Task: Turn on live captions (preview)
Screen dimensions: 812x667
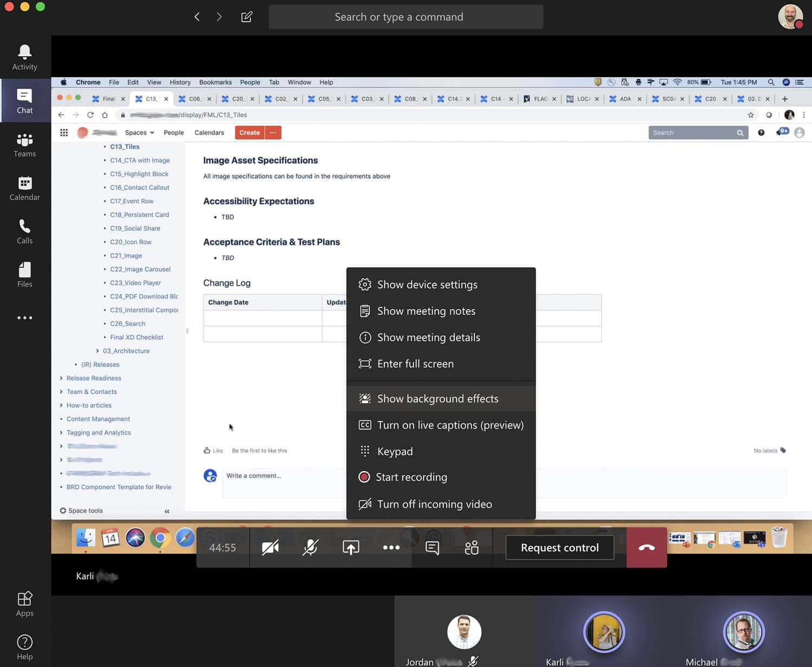Action: coord(441,425)
